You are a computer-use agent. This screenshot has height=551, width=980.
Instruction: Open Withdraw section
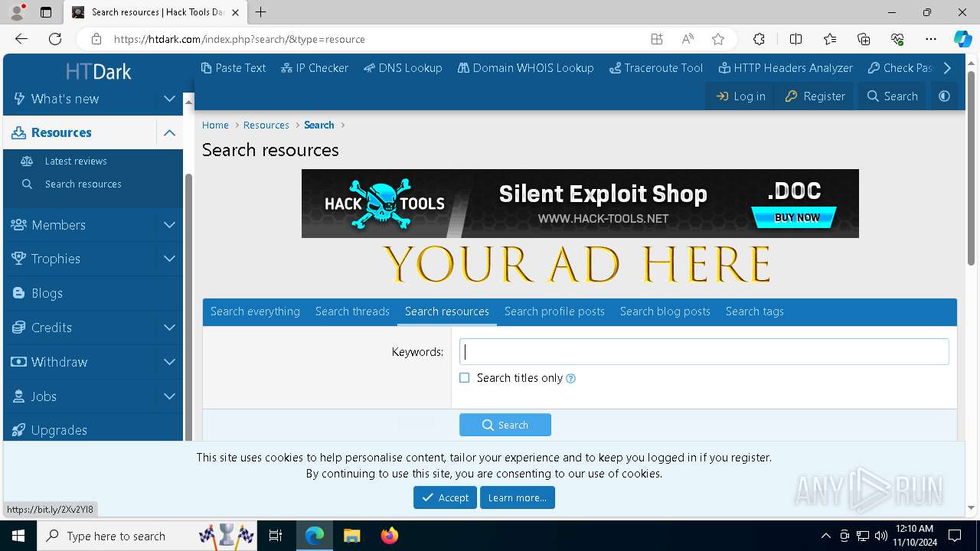coord(59,362)
